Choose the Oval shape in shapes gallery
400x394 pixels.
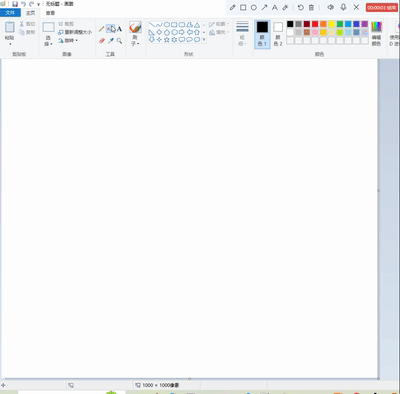(167, 25)
